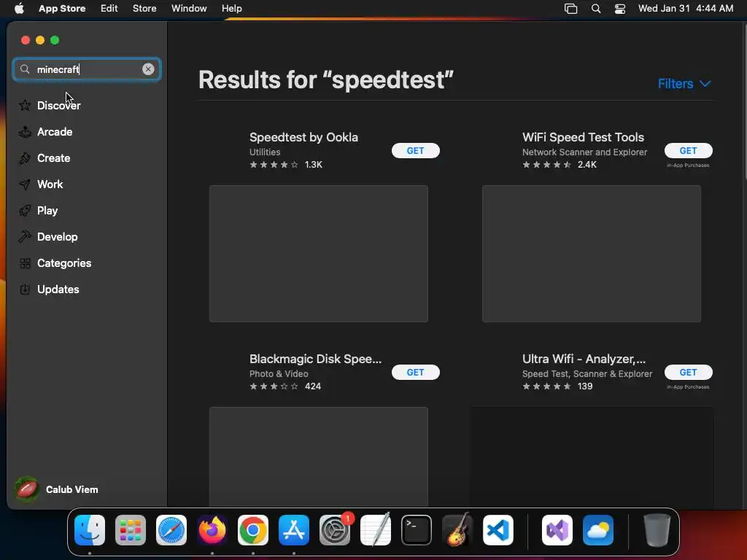Open WiFi Speed Test Tools title
Viewport: 747px width, 560px height.
583,137
